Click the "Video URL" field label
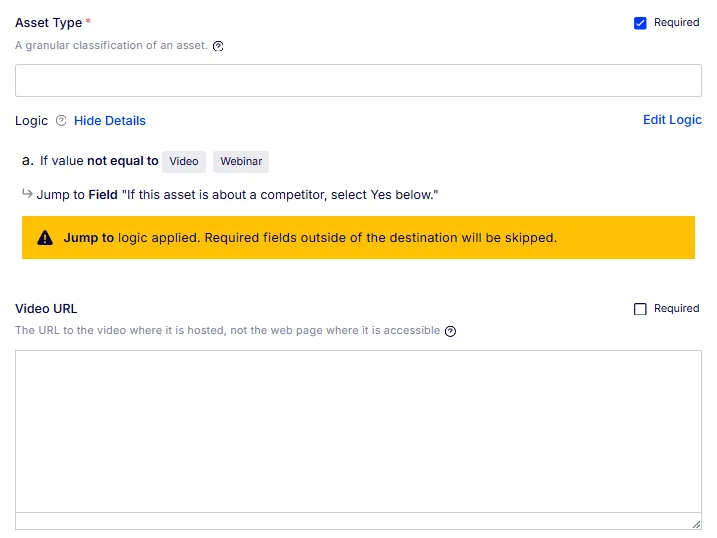The height and width of the screenshot is (538, 717). point(46,309)
